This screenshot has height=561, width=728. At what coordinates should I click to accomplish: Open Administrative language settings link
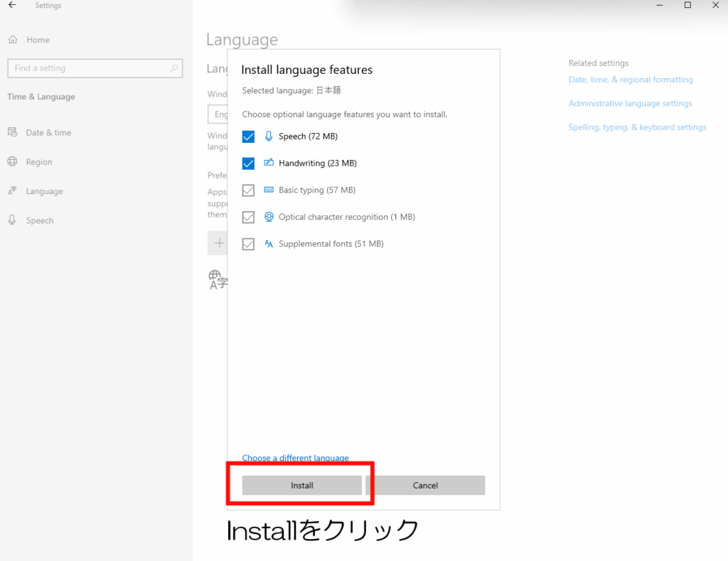tap(630, 104)
